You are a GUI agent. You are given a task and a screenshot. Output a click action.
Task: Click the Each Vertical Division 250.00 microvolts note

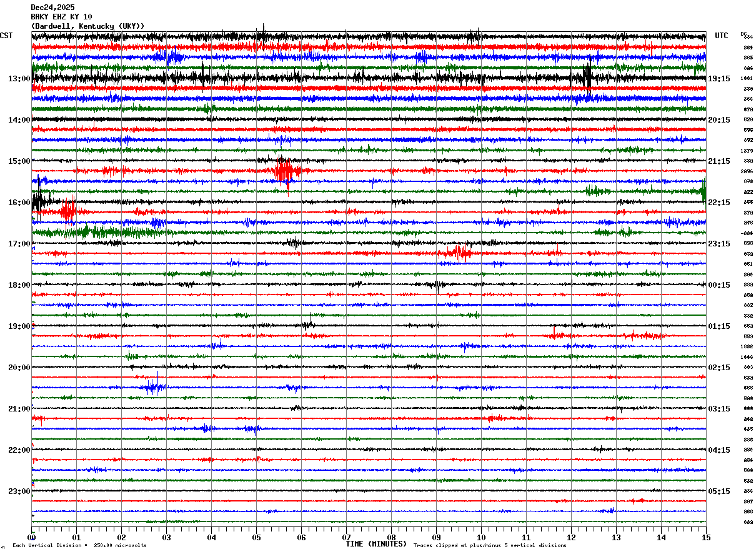click(79, 545)
